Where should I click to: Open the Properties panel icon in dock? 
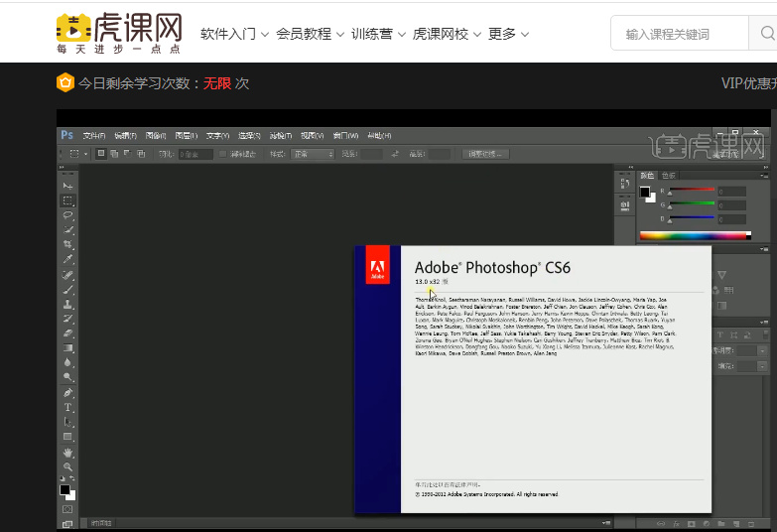click(625, 204)
